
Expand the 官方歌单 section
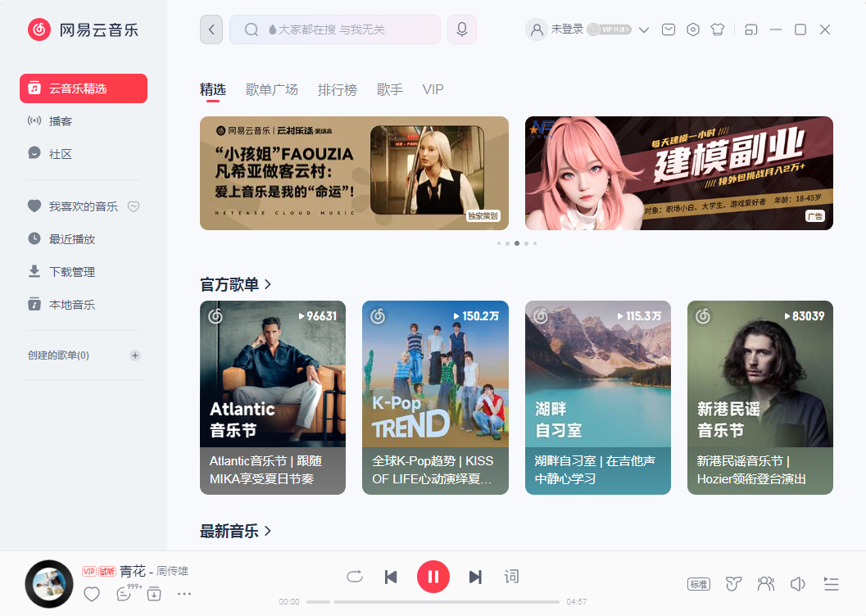[235, 285]
